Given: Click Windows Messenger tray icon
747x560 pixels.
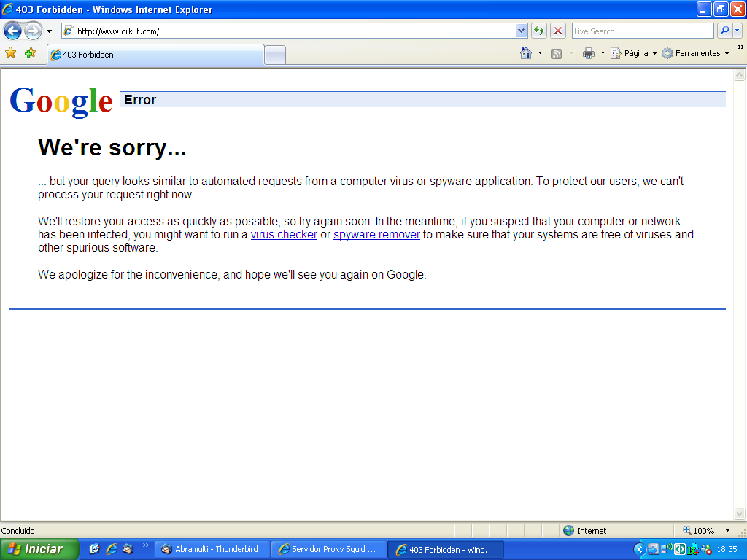Looking at the screenshot, I should [x=705, y=550].
